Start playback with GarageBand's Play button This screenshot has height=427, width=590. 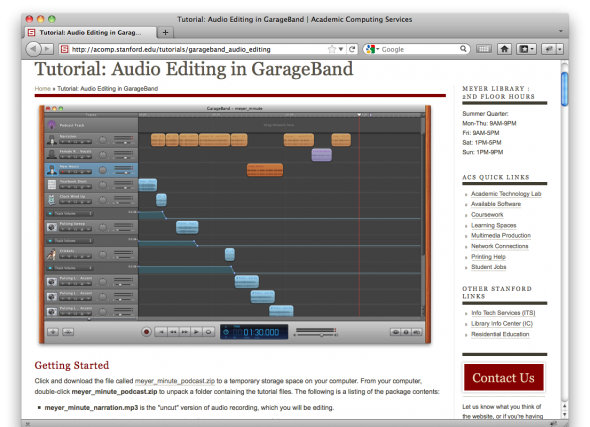click(x=196, y=332)
